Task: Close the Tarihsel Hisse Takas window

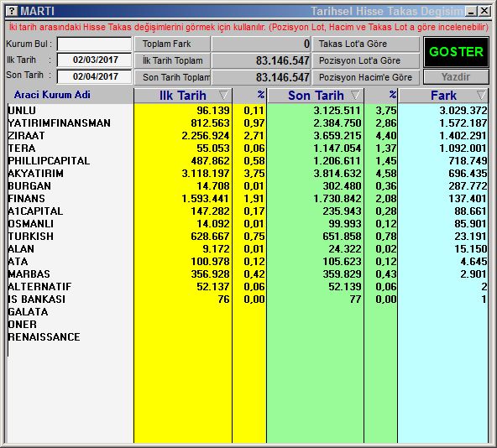Action: [484, 12]
